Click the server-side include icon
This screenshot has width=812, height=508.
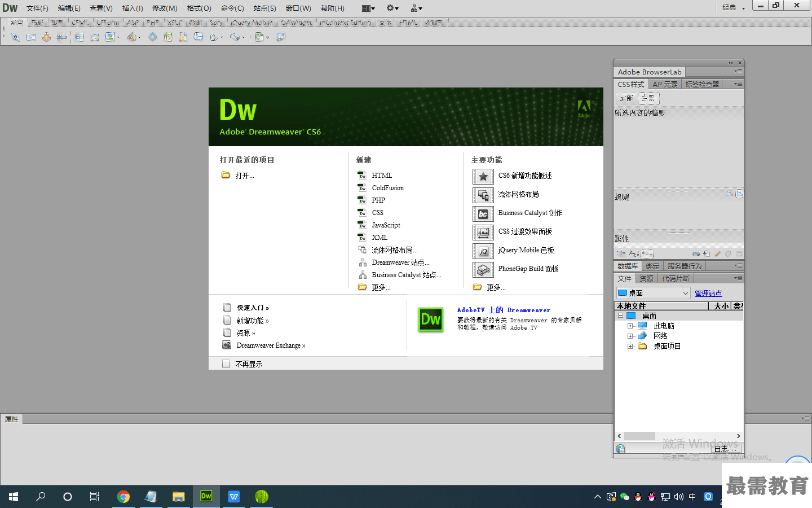click(x=183, y=37)
